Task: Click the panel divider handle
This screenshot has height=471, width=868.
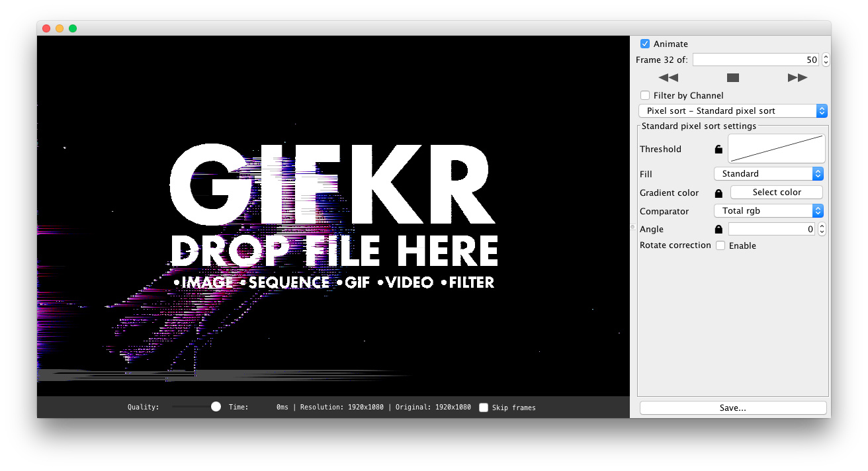Action: pyautogui.click(x=632, y=227)
